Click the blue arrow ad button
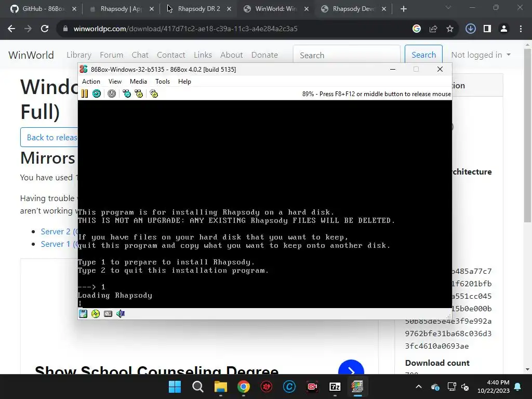This screenshot has width=532, height=399. 351,368
